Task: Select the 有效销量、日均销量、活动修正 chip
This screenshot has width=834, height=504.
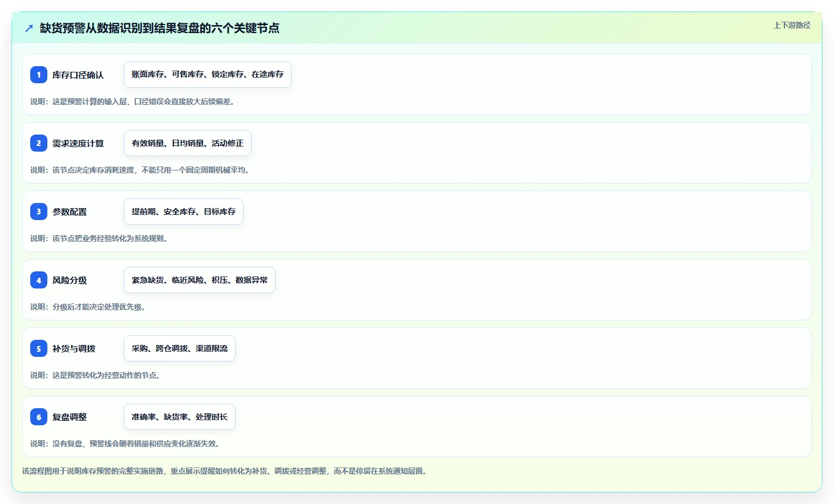Action: [x=188, y=143]
